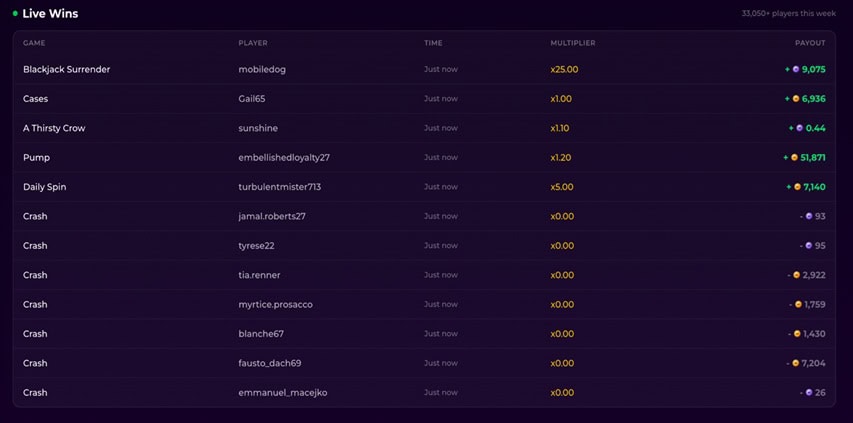Open the Daily Spin game link
The image size is (853, 423).
(45, 187)
